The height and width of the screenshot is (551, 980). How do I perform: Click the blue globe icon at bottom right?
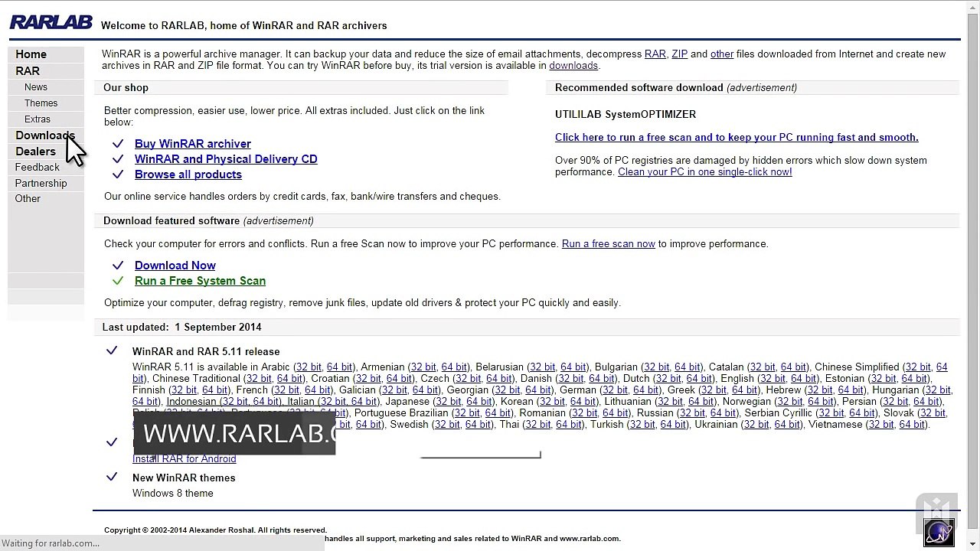tap(939, 533)
